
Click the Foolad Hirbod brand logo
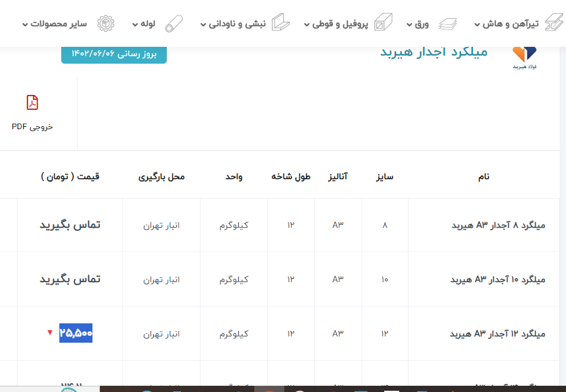[524, 57]
